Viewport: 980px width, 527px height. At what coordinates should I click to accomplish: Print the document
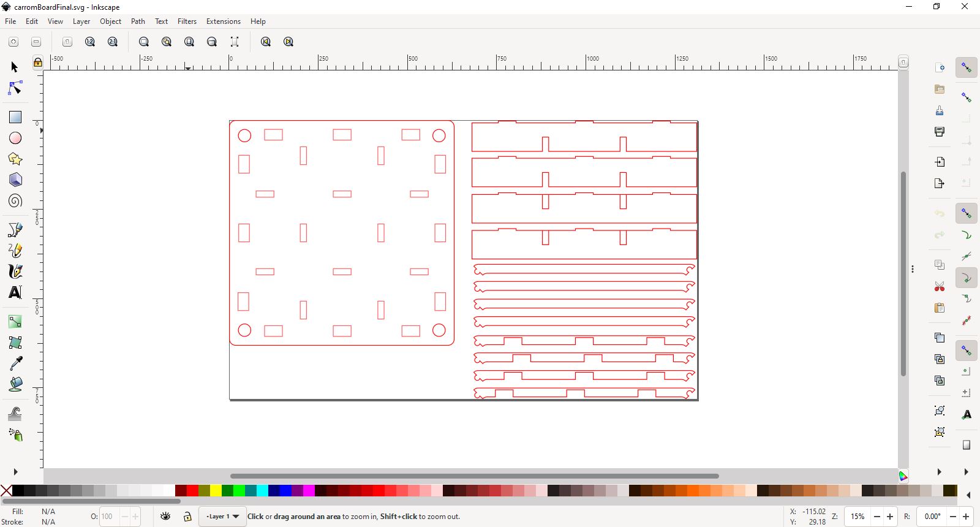pos(940,131)
